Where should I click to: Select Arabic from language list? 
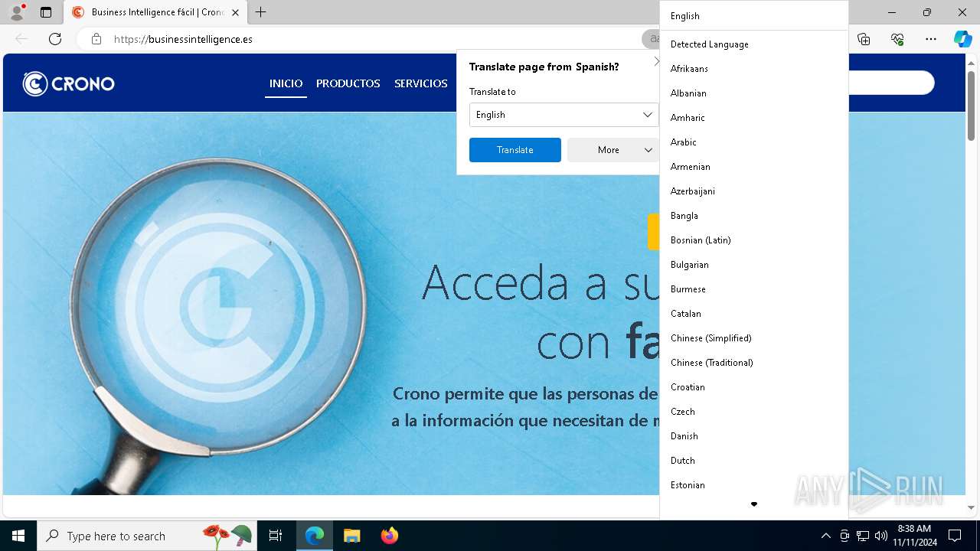pyautogui.click(x=754, y=142)
